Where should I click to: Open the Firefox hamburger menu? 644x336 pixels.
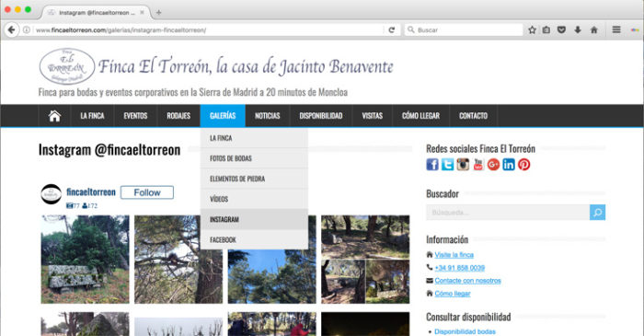(616, 30)
